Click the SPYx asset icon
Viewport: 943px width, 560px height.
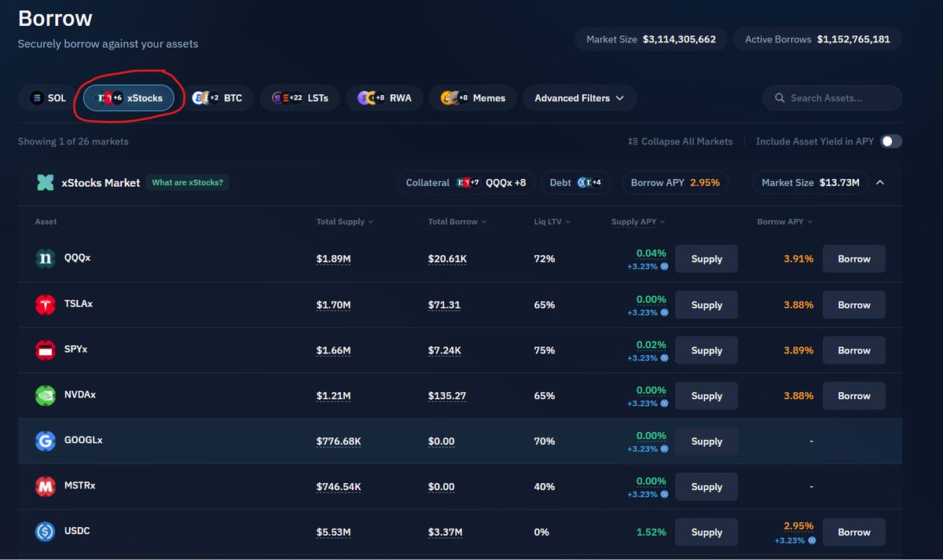click(x=45, y=350)
